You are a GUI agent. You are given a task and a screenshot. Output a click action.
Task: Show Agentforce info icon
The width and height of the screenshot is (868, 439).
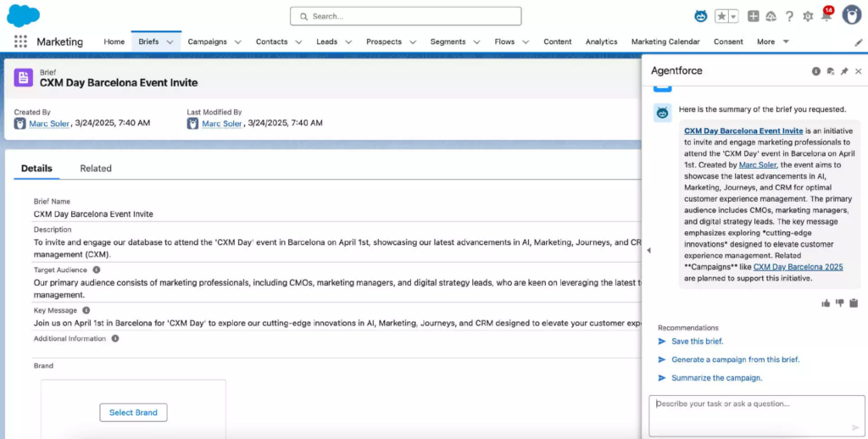pyautogui.click(x=816, y=71)
